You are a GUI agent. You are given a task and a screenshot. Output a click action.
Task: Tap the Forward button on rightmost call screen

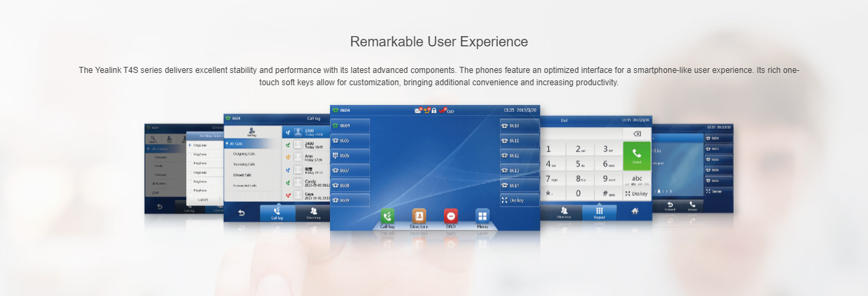(x=670, y=205)
